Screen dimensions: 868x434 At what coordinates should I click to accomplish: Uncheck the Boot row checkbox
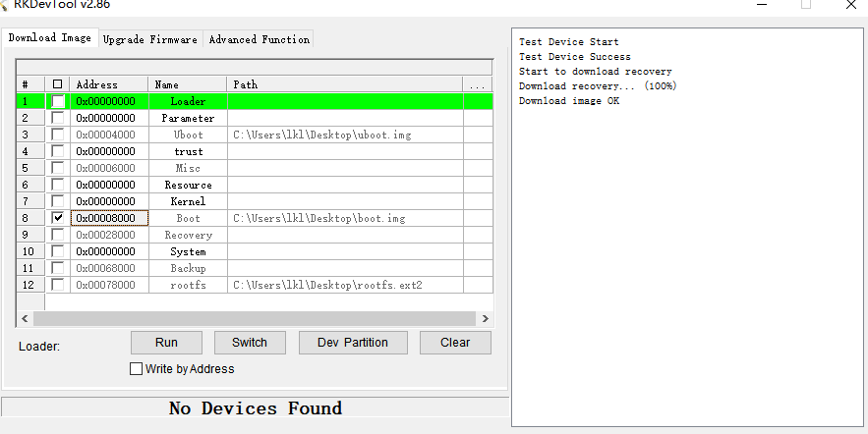point(58,218)
